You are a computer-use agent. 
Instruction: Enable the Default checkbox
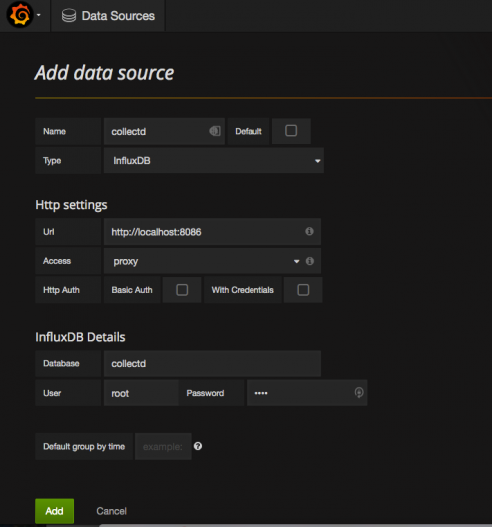point(291,131)
